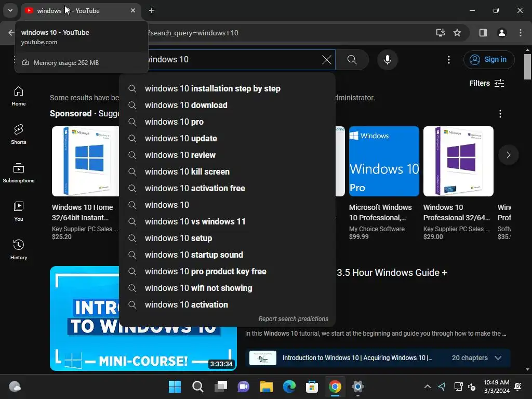Click install app icon in address bar
532x399 pixels.
point(440,33)
